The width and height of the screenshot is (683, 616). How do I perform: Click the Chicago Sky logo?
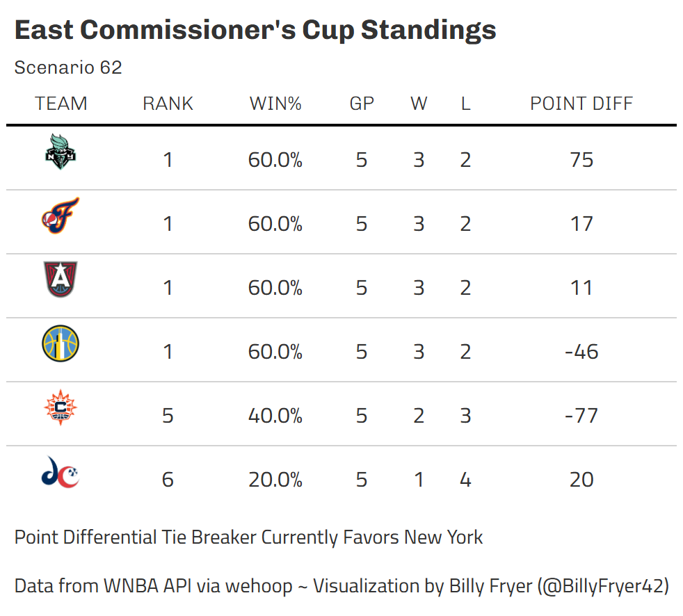pyautogui.click(x=61, y=343)
